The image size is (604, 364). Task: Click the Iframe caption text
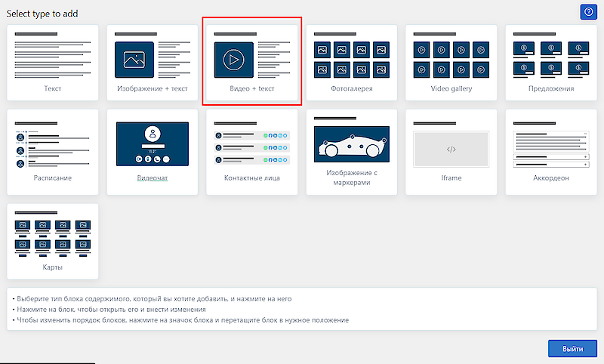[451, 178]
